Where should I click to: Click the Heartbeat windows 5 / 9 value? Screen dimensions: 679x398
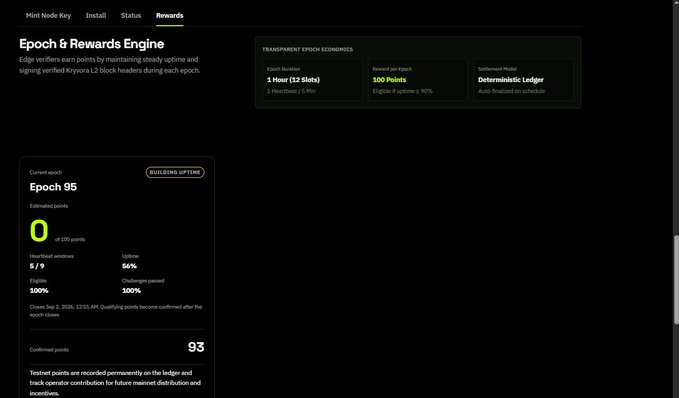[x=37, y=266]
